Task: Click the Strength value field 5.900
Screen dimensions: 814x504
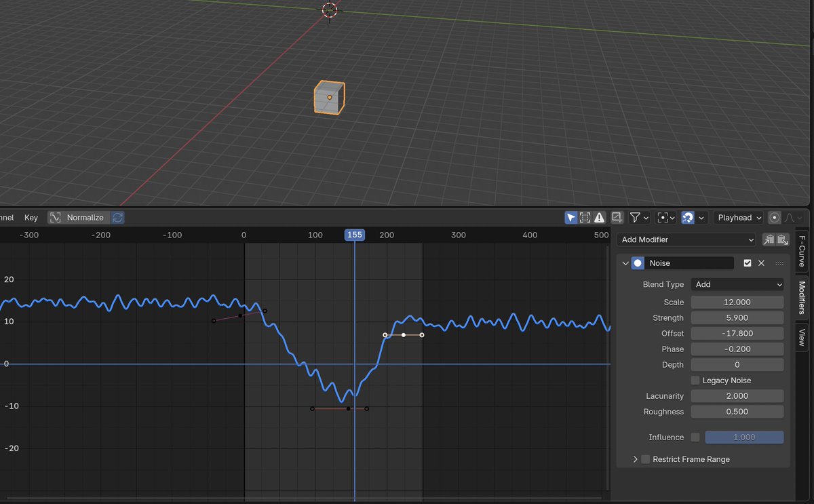Action: (x=737, y=318)
